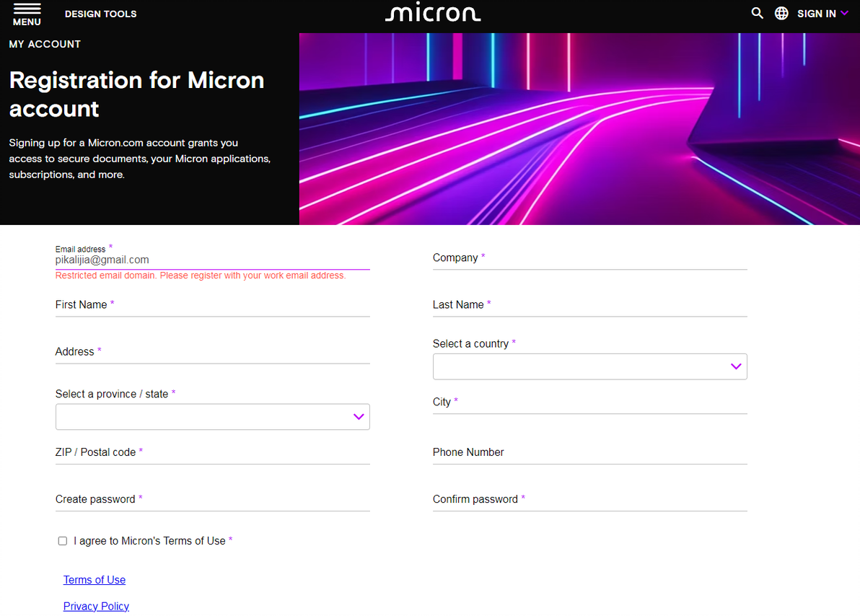Click the Sign In menu item

[816, 14]
